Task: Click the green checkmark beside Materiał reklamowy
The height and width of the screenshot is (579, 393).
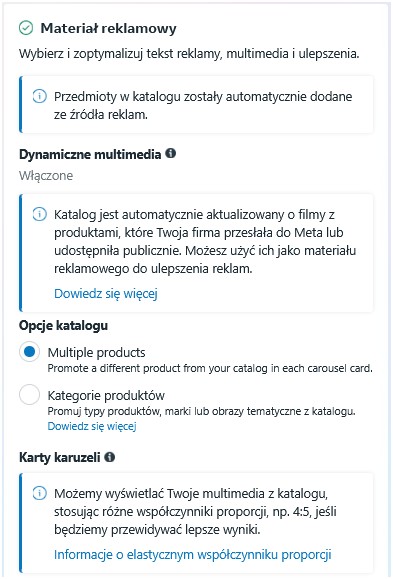Action: click(x=26, y=28)
